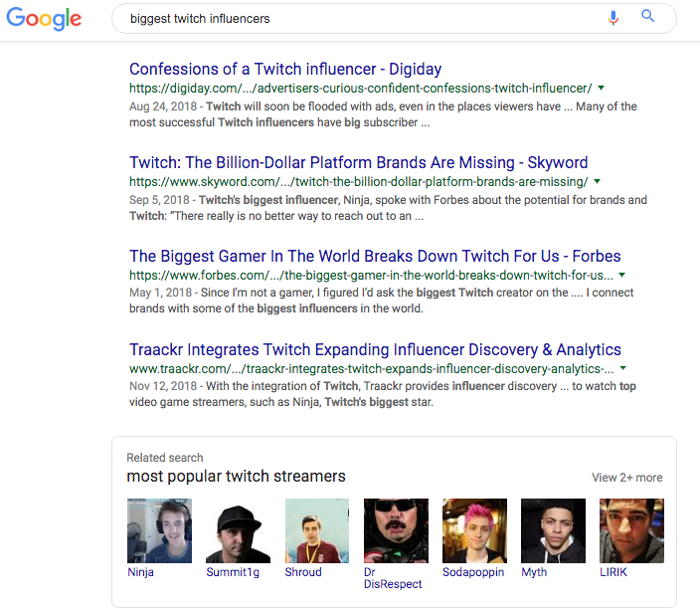Open 'Twitch: The Billion-Dollar Platform' Skyword result
The width and height of the screenshot is (700, 609).
tap(359, 162)
